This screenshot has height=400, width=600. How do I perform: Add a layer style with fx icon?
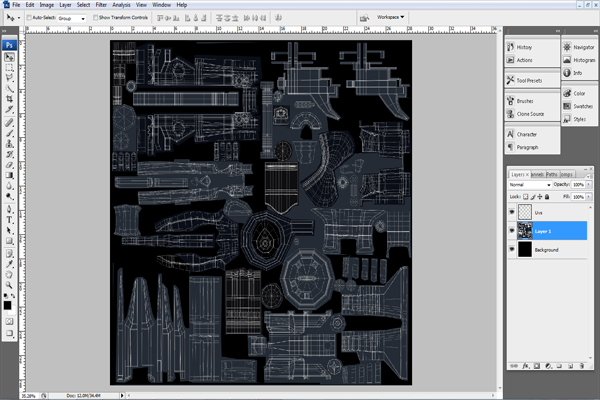[x=525, y=366]
